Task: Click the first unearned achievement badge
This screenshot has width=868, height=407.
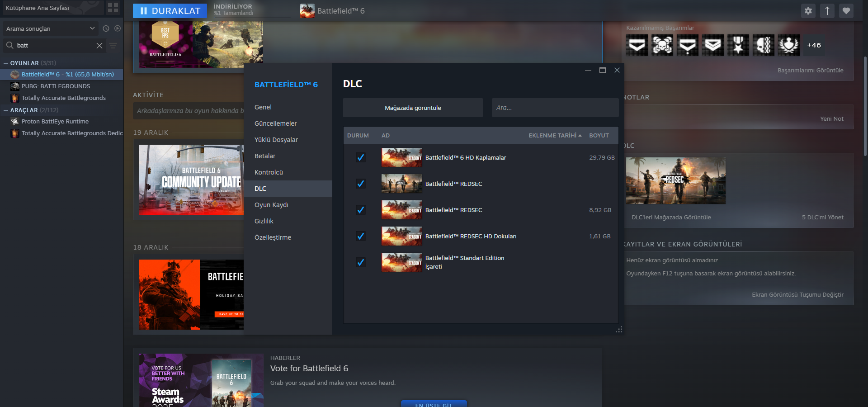Action: coord(637,45)
